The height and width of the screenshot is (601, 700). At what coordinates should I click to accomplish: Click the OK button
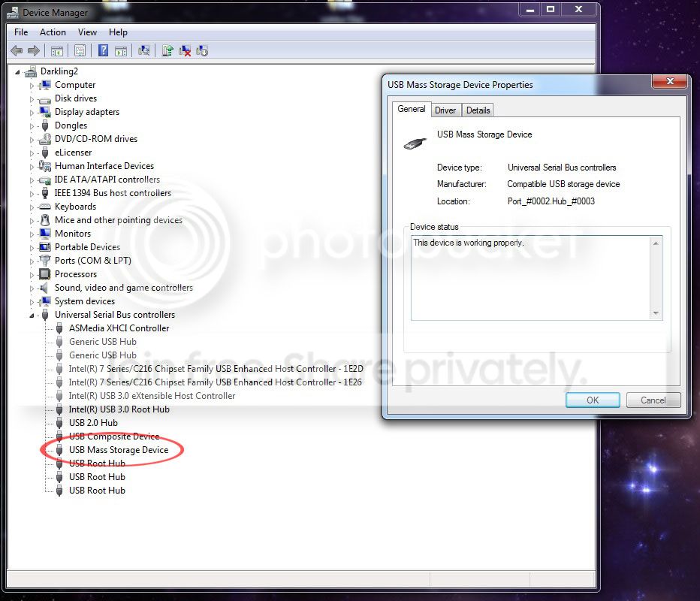(x=593, y=400)
